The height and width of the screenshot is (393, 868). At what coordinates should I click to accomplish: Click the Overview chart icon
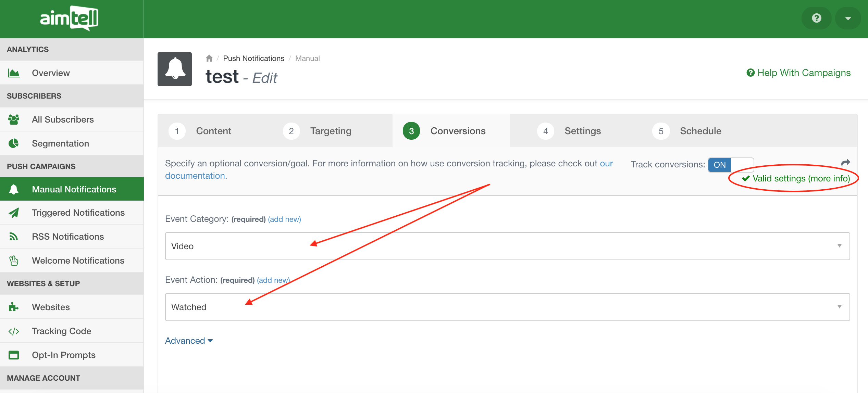tap(14, 73)
